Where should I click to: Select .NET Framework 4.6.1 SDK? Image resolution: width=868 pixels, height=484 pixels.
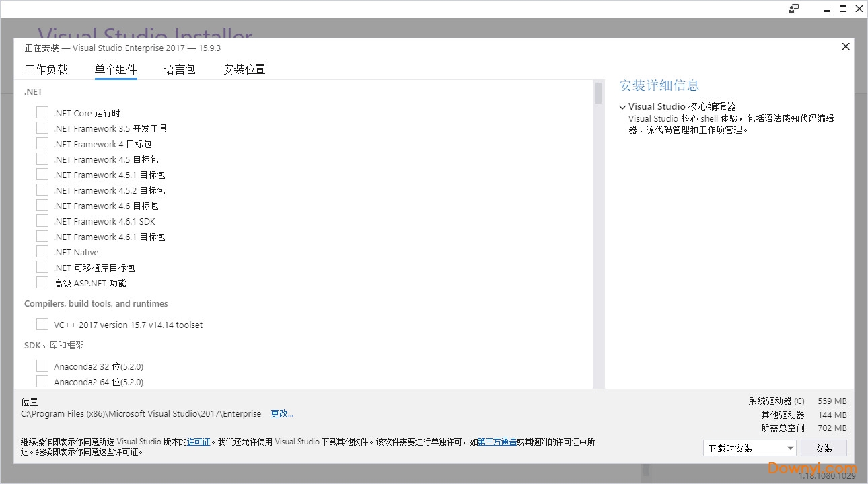coord(42,220)
